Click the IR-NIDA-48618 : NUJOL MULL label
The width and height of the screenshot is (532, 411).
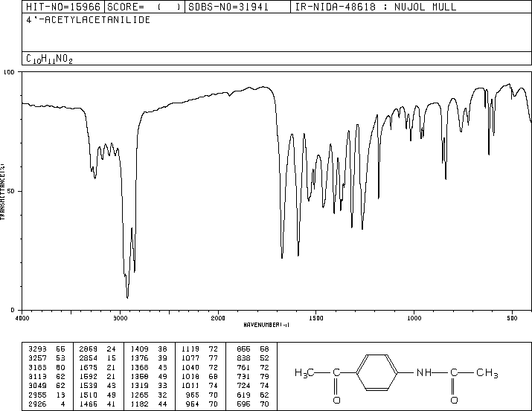[x=376, y=7]
